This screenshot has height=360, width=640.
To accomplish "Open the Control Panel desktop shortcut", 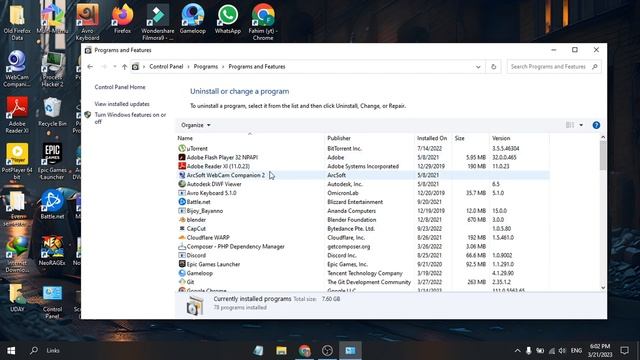I will pyautogui.click(x=52, y=301).
